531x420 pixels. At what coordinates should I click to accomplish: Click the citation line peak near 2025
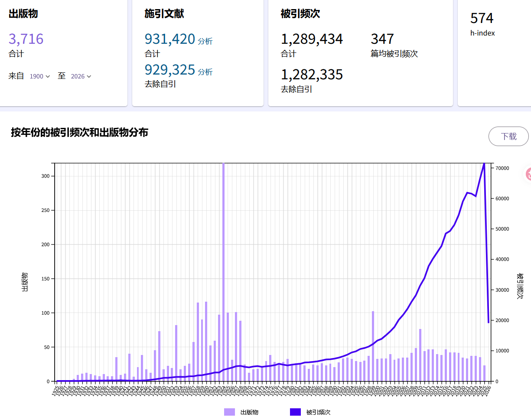(484, 163)
